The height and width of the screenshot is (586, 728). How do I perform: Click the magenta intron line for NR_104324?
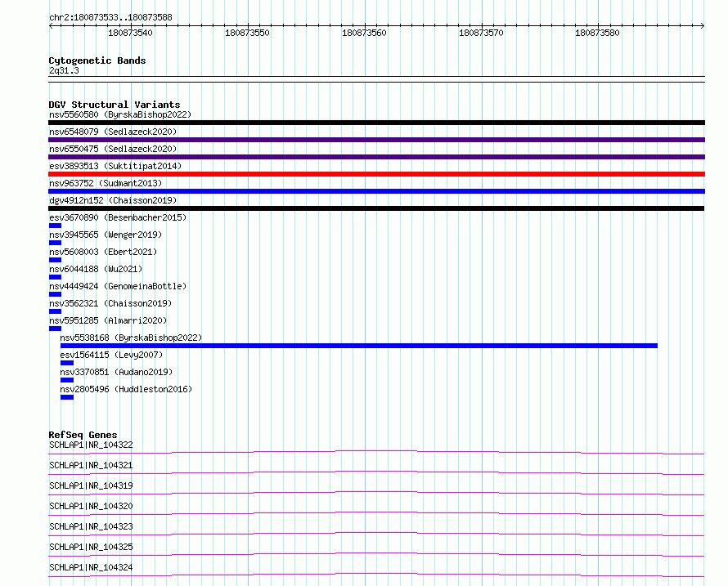[376, 574]
